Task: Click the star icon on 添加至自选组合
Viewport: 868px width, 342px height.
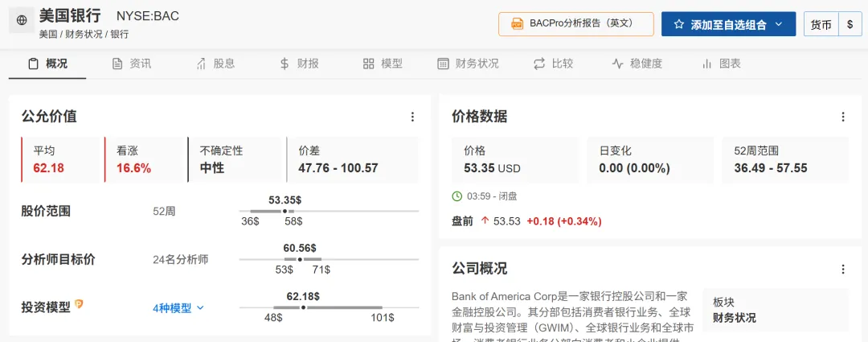Action: coord(679,24)
